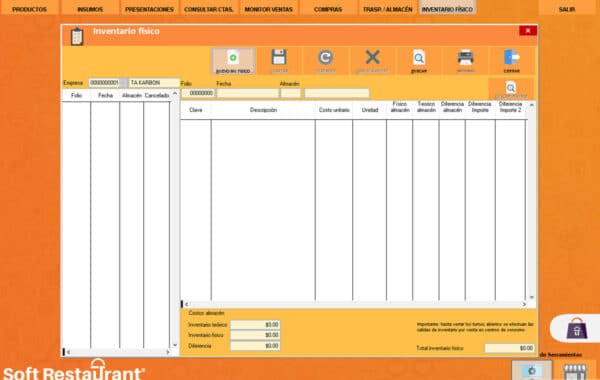Open the Empresa selector button beside code
Screen dimensions: 600x380
pyautogui.click(x=124, y=83)
